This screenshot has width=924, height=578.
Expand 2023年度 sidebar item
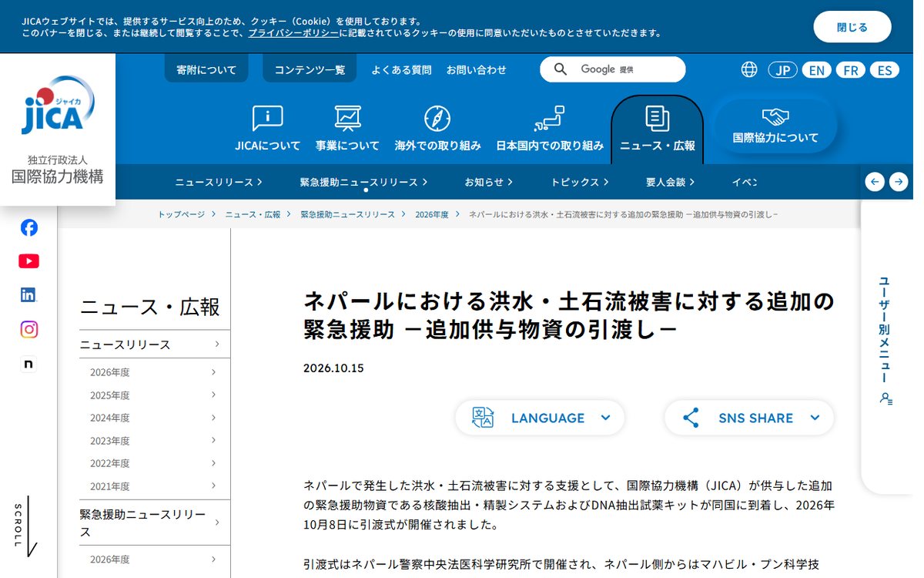(x=155, y=441)
